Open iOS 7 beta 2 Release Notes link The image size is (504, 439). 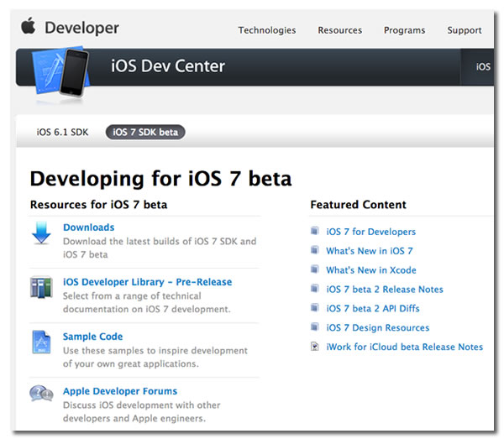click(x=385, y=290)
